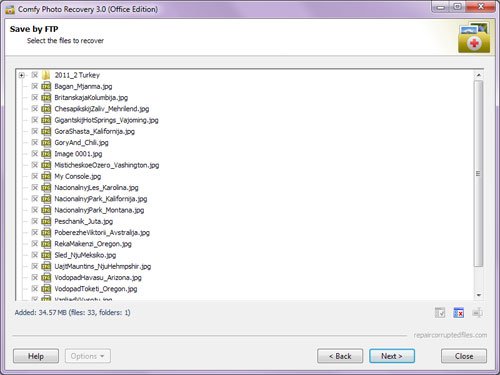Toggle checkbox for ChesapikskijZaliv_Mehrilend.jpg
Screen dimensions: 500x375
[x=35, y=109]
